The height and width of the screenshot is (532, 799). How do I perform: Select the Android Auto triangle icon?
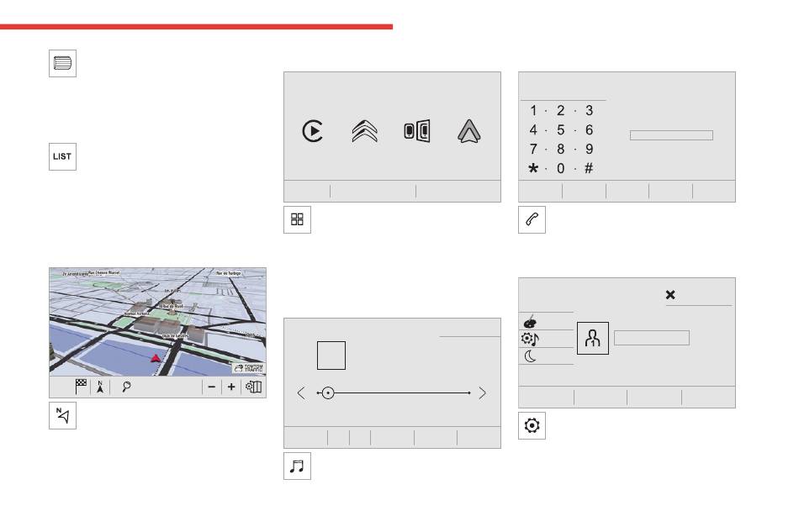point(468,131)
